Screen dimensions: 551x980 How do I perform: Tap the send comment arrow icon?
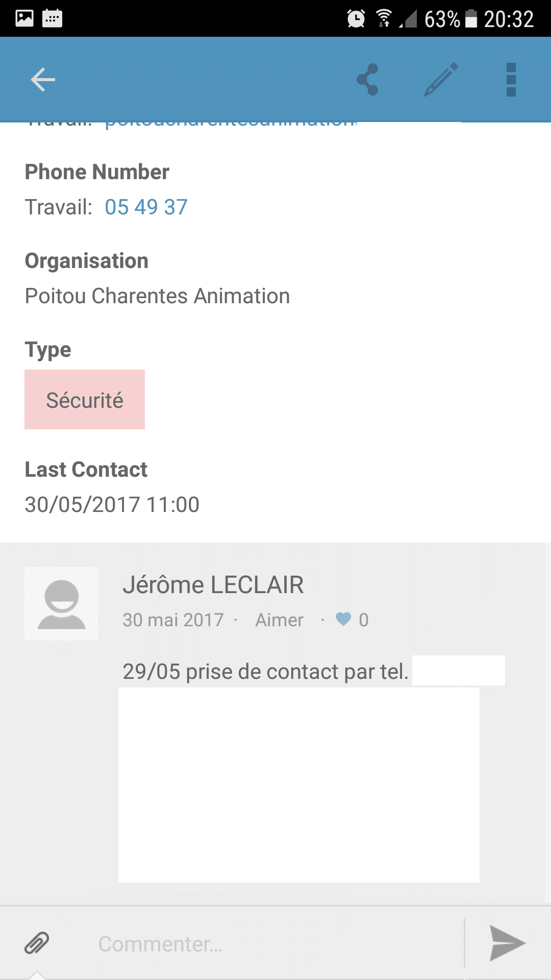pos(507,943)
